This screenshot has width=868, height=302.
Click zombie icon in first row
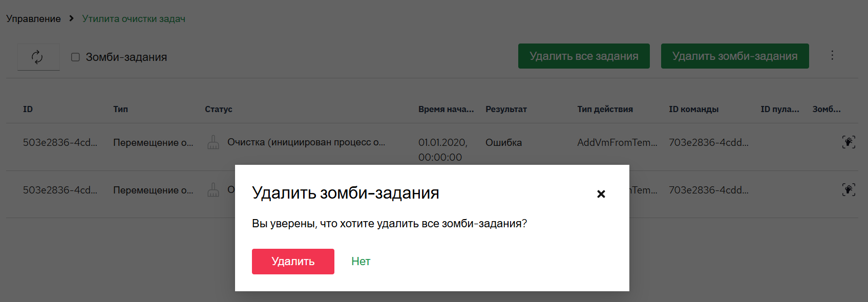pos(849,142)
